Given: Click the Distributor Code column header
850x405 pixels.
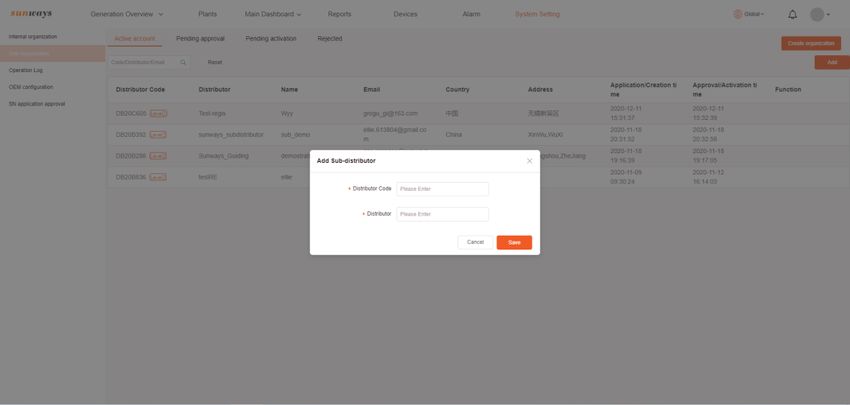Looking at the screenshot, I should [x=140, y=89].
